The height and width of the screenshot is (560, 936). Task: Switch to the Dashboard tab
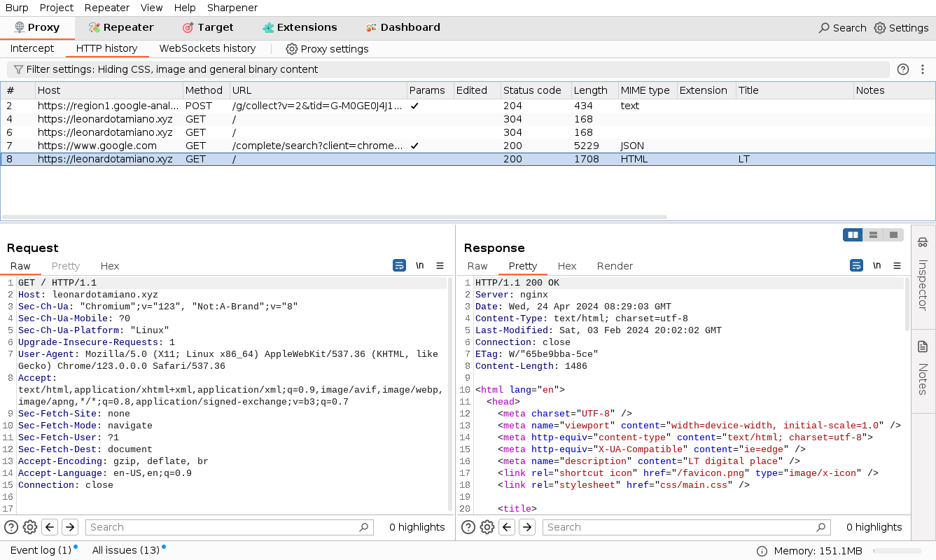[x=403, y=27]
